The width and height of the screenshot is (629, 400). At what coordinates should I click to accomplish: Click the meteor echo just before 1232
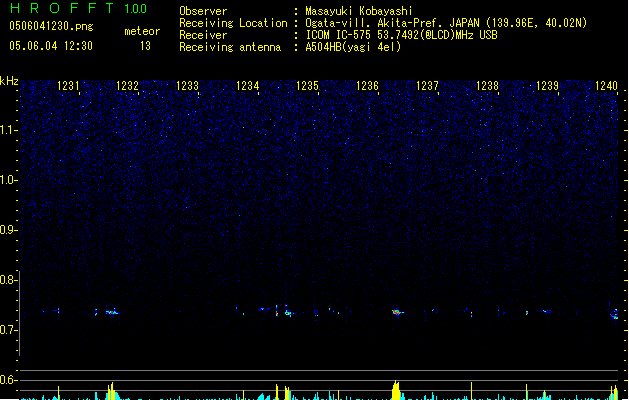point(112,312)
